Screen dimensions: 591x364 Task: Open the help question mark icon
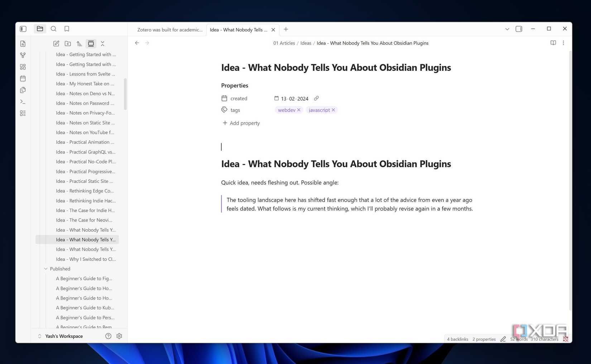tap(108, 336)
